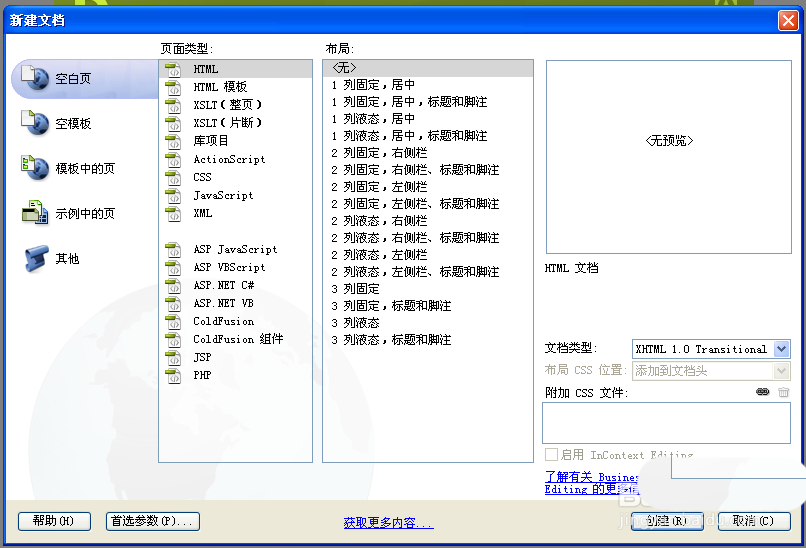Click the ColdFusion 组件 file icon
The image size is (806, 548).
tap(173, 340)
